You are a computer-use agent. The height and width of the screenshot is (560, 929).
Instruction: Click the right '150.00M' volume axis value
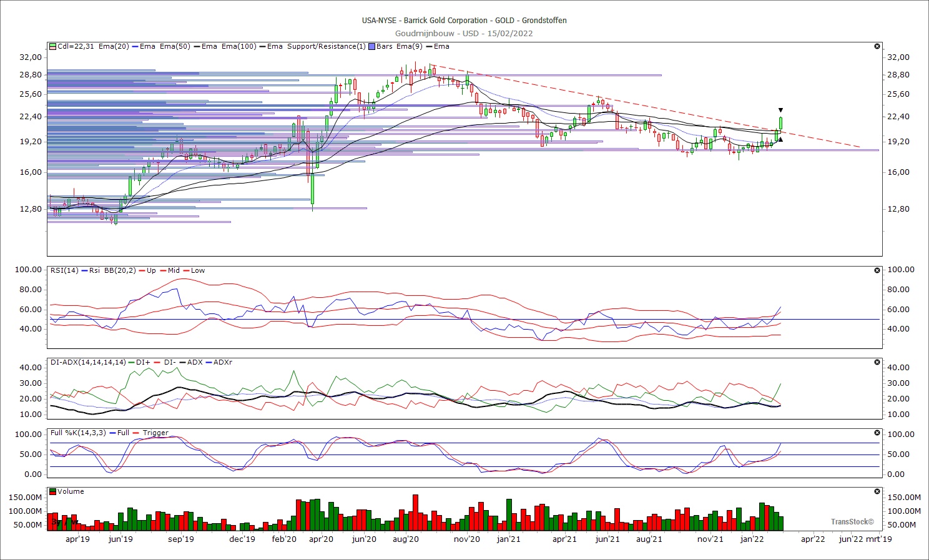click(x=904, y=497)
